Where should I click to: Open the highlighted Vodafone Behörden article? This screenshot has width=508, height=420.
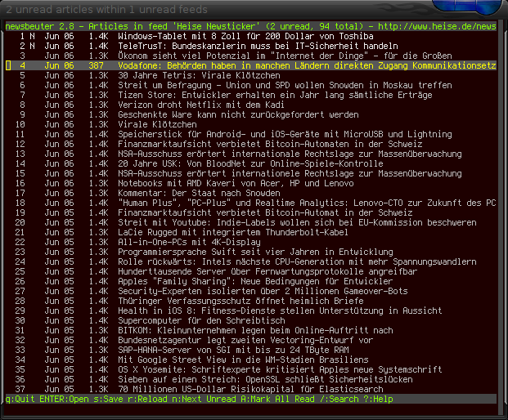(251, 65)
